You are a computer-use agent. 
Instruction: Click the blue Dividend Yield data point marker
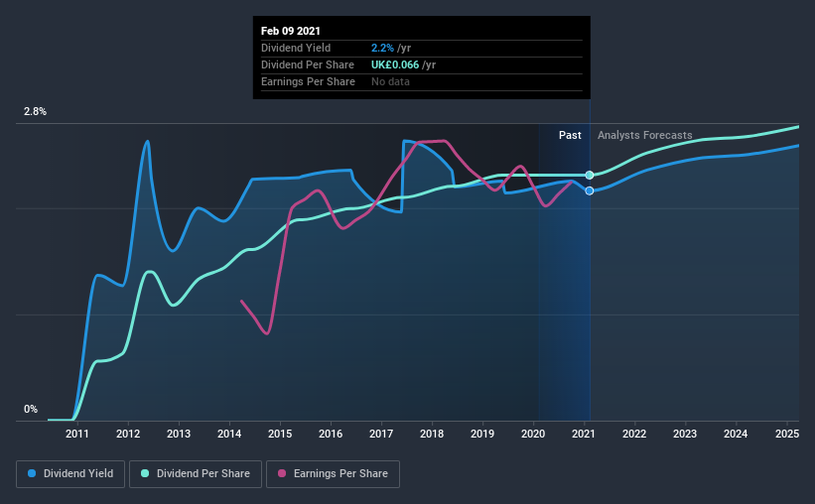(x=590, y=190)
